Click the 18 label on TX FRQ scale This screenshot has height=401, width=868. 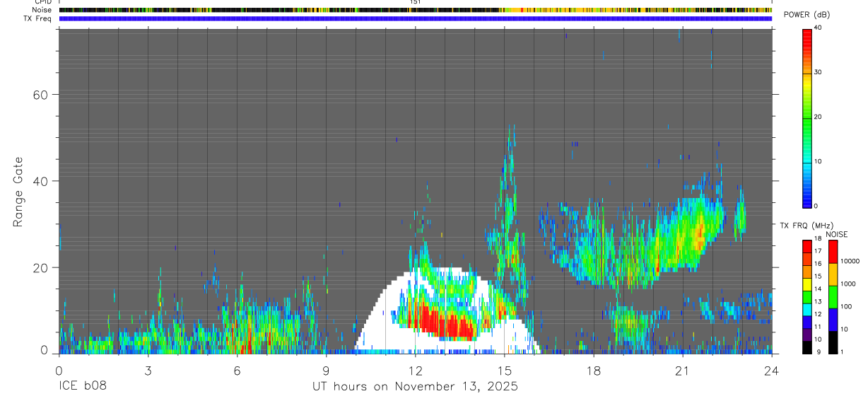pyautogui.click(x=818, y=239)
